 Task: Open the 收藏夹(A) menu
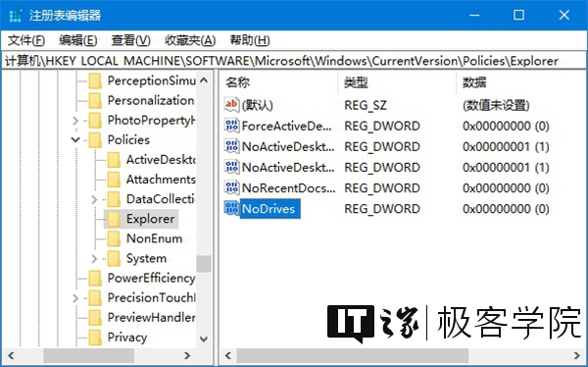point(190,40)
